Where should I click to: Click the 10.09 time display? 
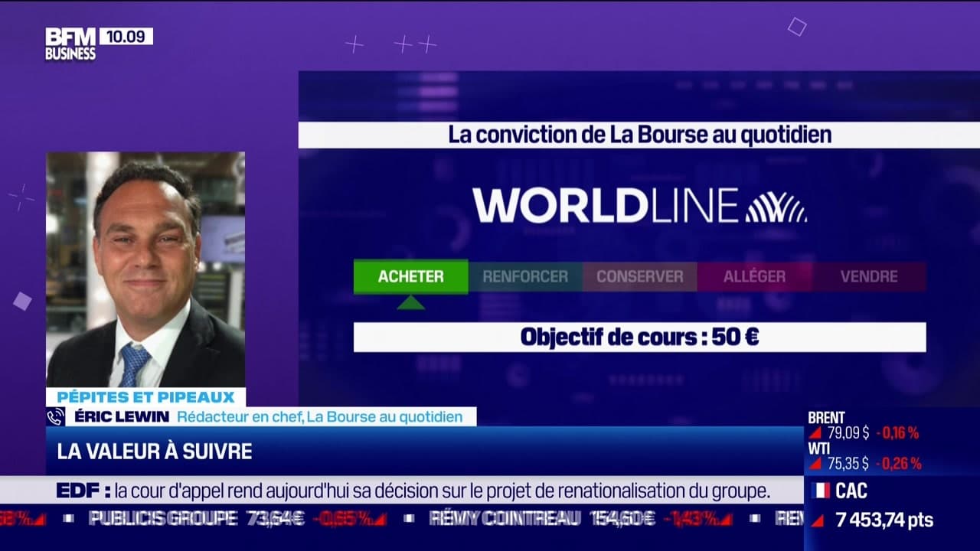click(126, 36)
